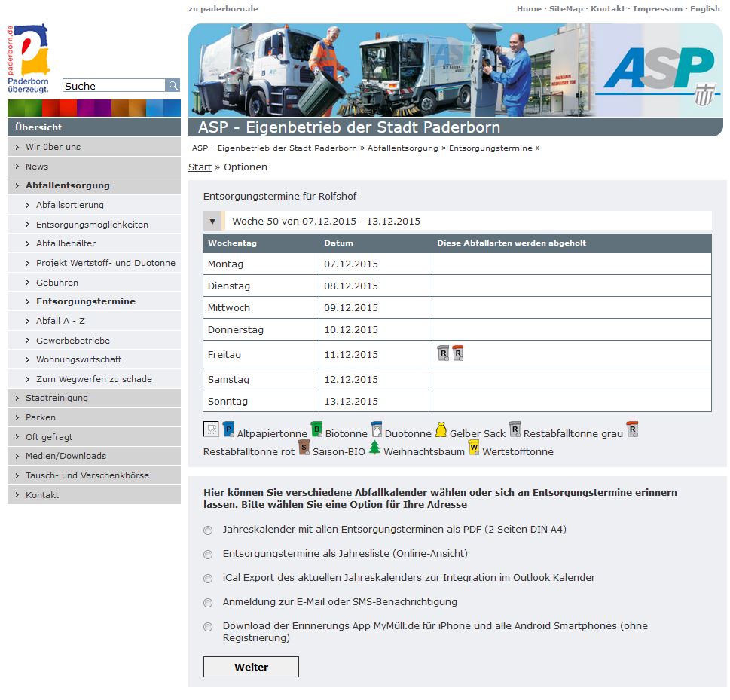
Task: Expand the News chevron arrow
Action: coord(17,167)
